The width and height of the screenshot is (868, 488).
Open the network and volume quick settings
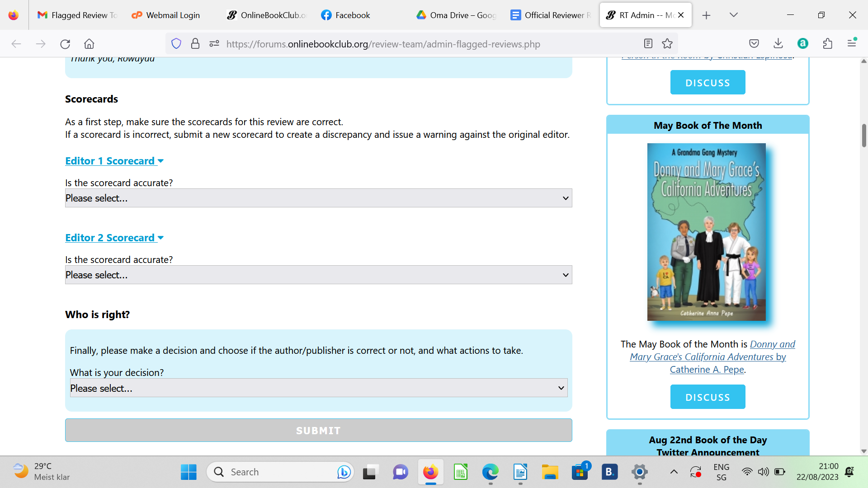pyautogui.click(x=763, y=472)
